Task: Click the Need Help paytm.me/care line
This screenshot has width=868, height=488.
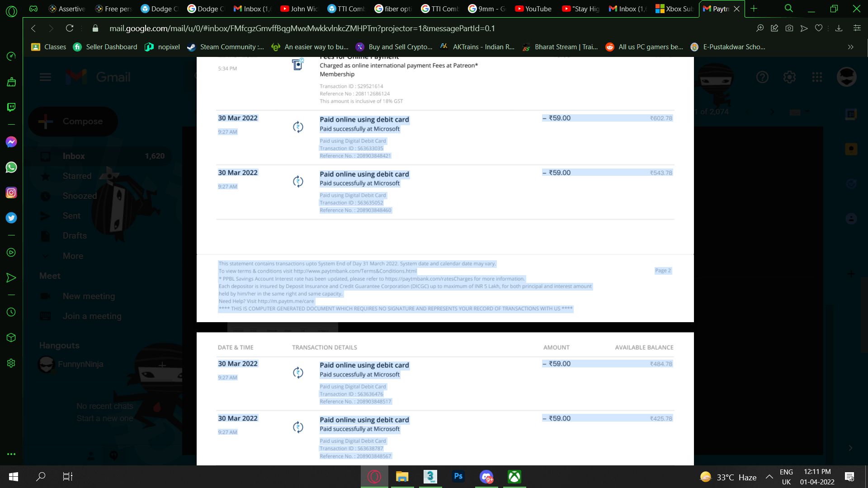Action: [x=266, y=301]
